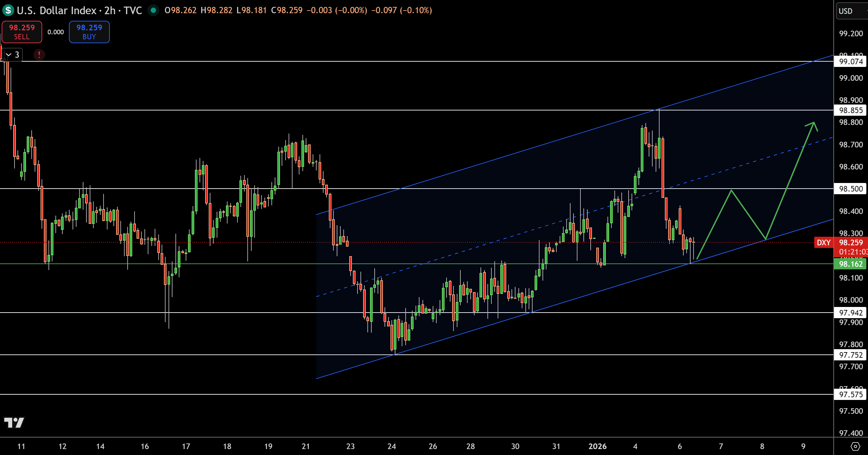Viewport: 868px width, 455px height.
Task: Click the −0.097 (−0.10%) change value
Action: 402,11
